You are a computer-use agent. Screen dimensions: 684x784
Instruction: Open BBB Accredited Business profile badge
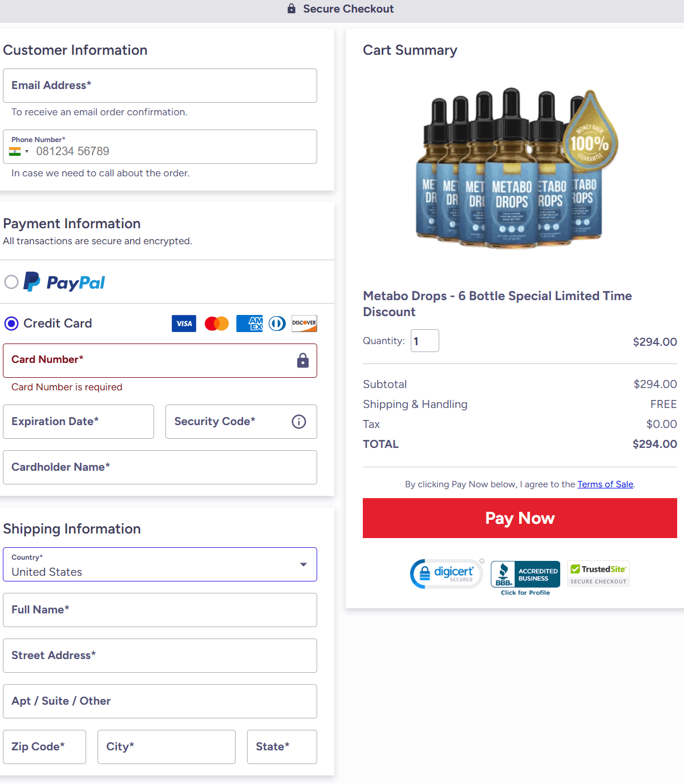525,578
